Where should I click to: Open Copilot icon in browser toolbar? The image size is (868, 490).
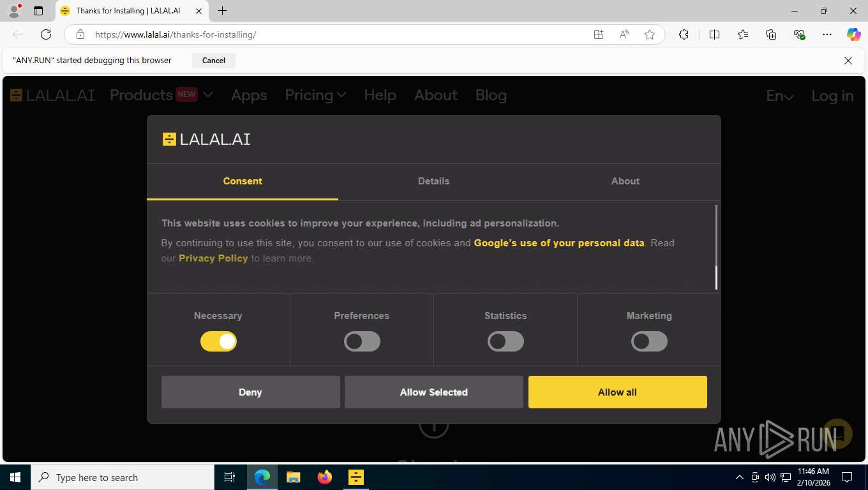pos(853,34)
